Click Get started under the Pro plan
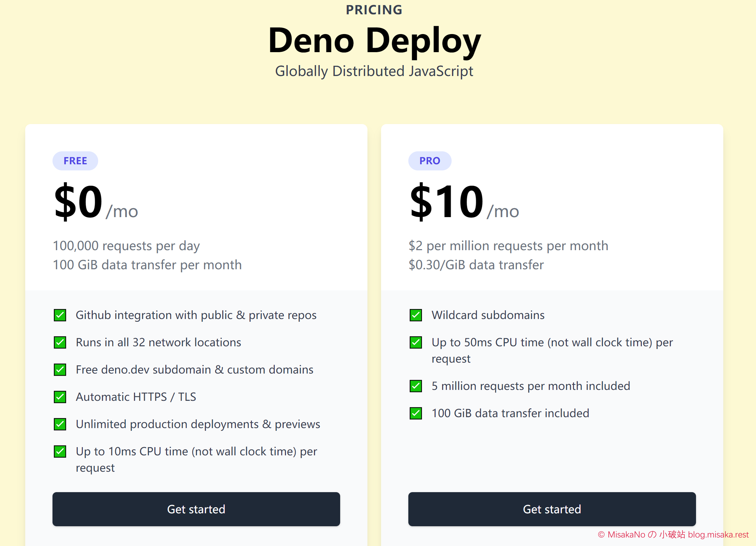 pos(552,509)
